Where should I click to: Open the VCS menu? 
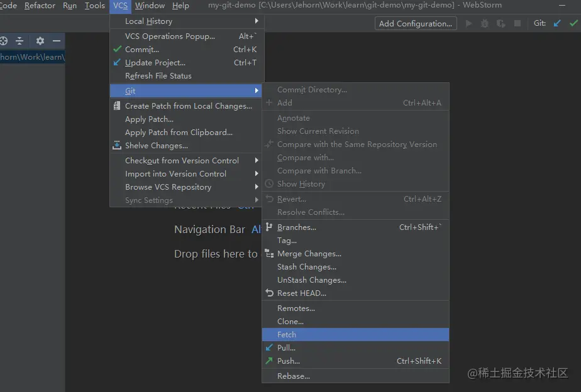point(121,6)
